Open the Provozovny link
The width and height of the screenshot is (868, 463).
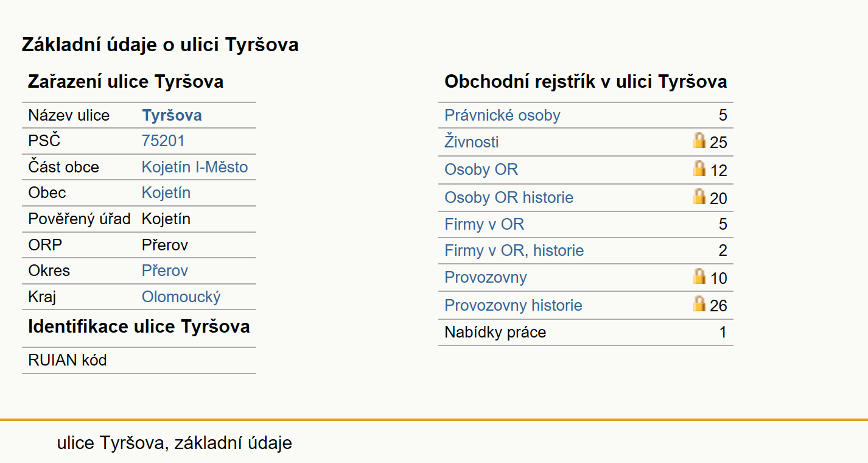pyautogui.click(x=486, y=277)
